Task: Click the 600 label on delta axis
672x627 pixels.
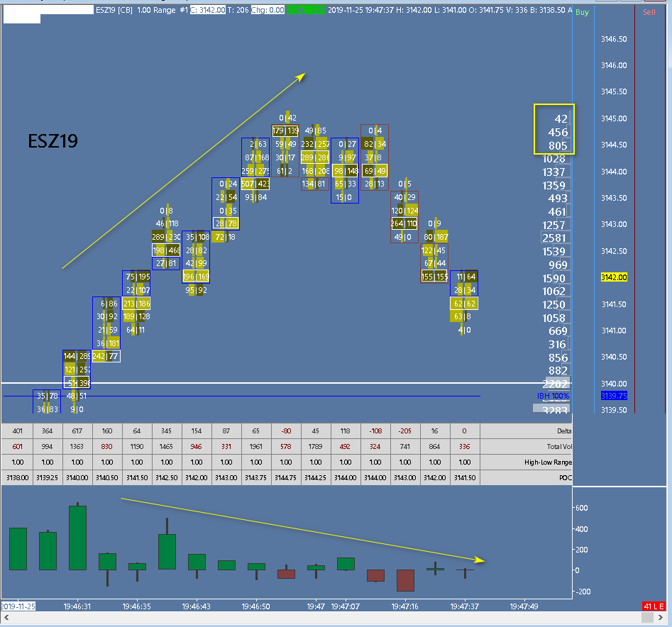Action: click(x=582, y=508)
